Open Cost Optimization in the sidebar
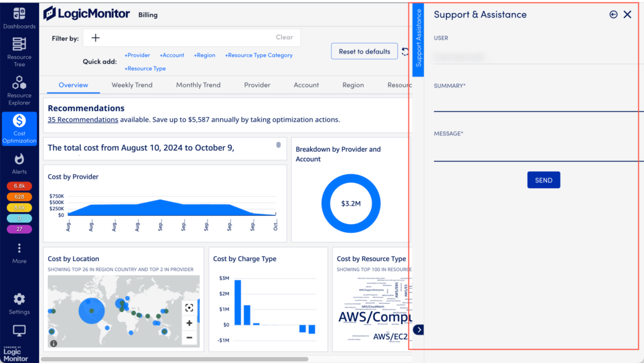This screenshot has width=644, height=363. click(x=19, y=125)
